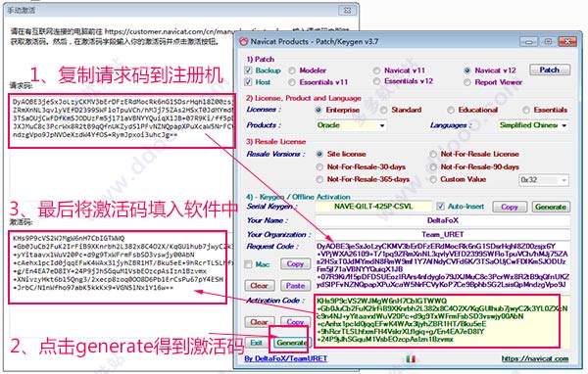
Task: Close the Patch/Keygen v3.7 window
Action: [567, 41]
